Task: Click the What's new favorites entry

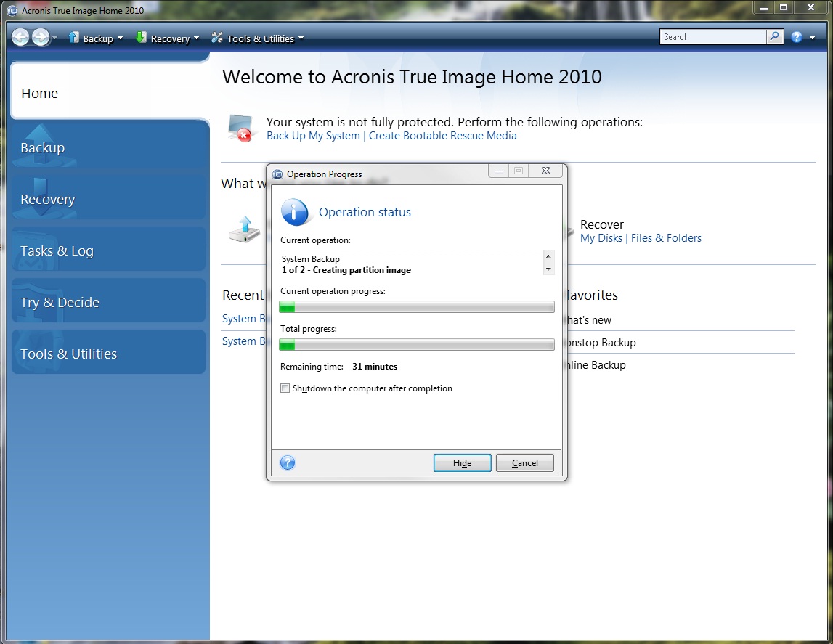Action: [588, 319]
